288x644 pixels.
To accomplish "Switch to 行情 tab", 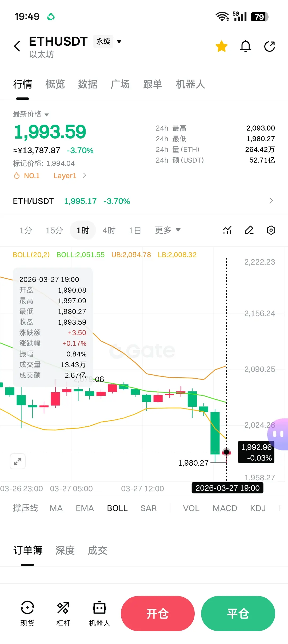I will click(23, 84).
